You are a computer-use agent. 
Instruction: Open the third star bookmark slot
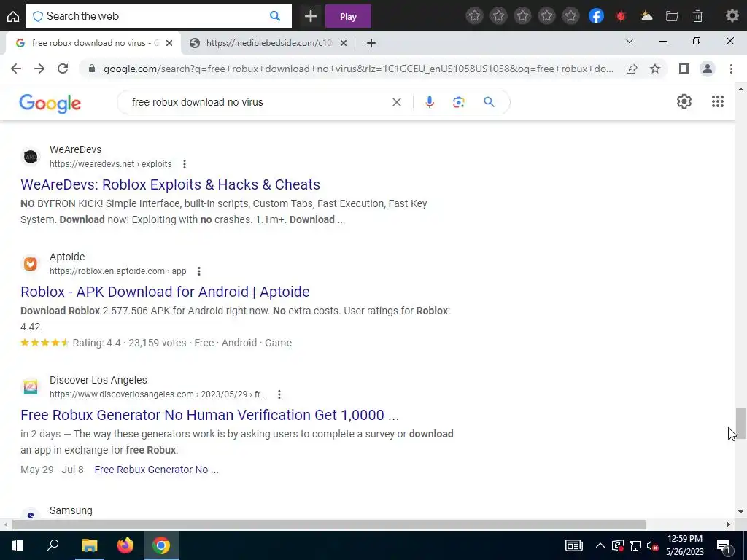pyautogui.click(x=522, y=16)
